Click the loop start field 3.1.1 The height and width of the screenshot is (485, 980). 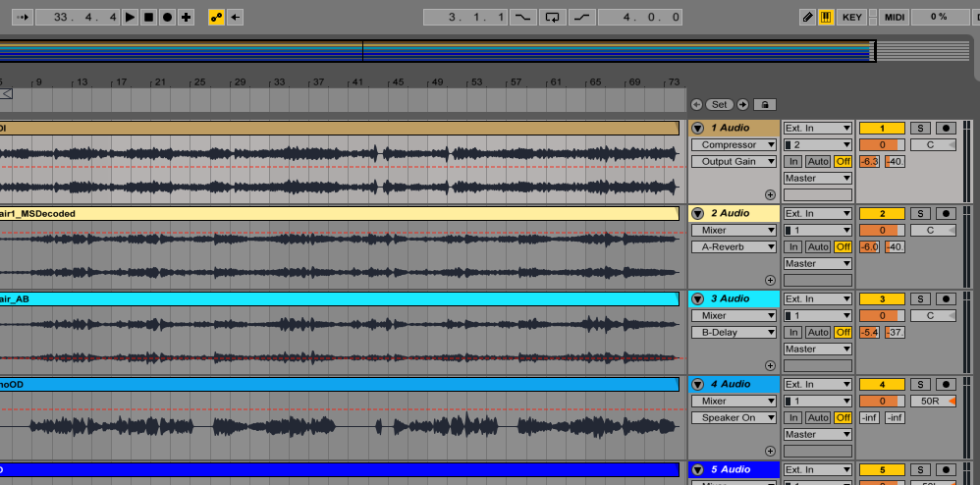[x=465, y=18]
